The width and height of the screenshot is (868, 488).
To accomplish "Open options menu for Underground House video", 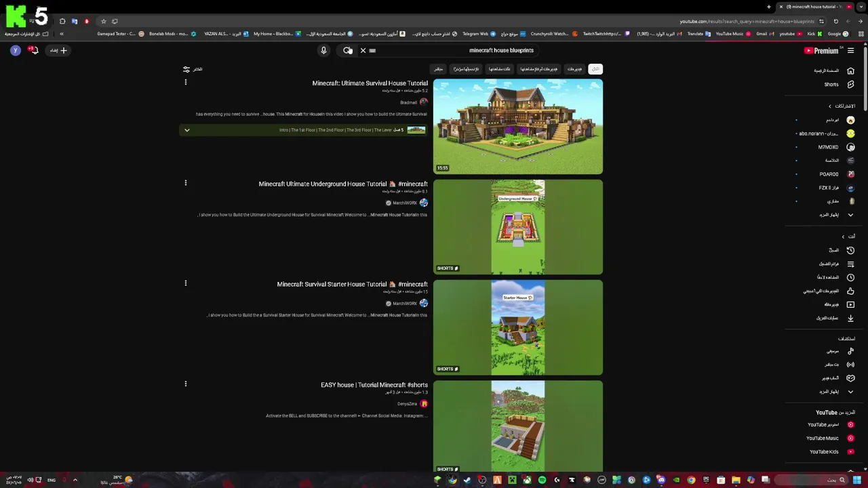I will [185, 183].
